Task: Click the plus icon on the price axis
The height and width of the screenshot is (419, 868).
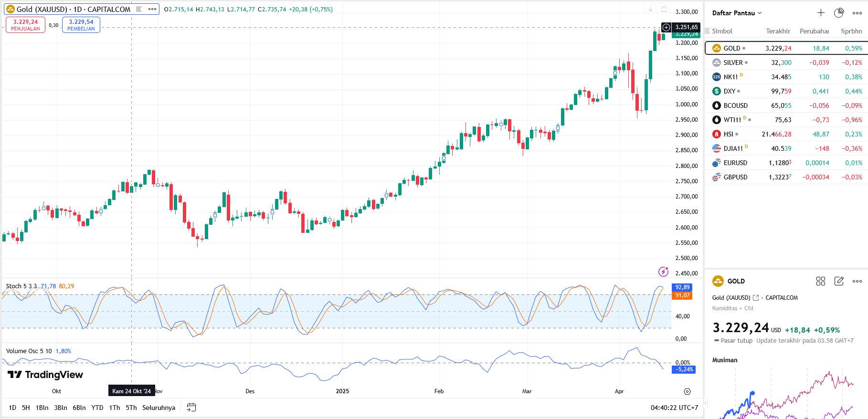Action: coord(667,27)
